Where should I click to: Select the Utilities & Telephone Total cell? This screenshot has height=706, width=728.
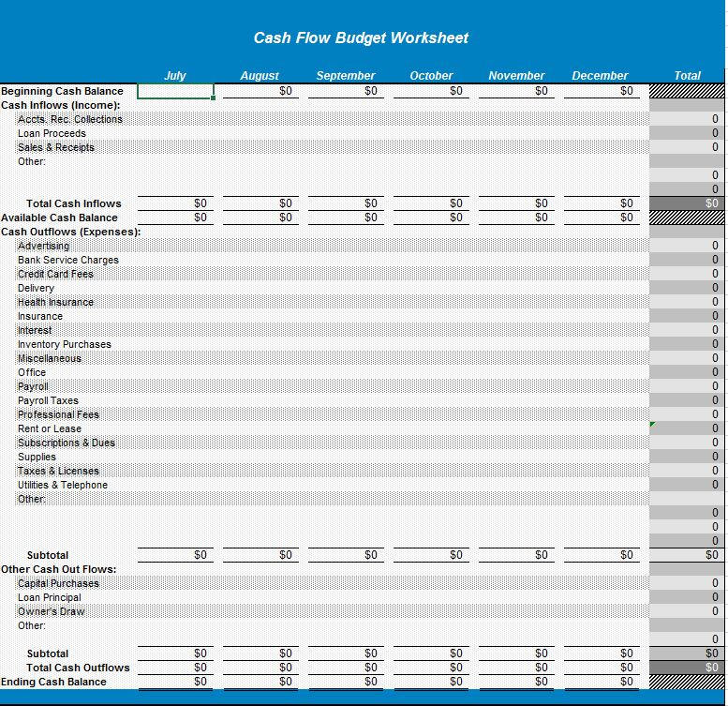tap(687, 485)
